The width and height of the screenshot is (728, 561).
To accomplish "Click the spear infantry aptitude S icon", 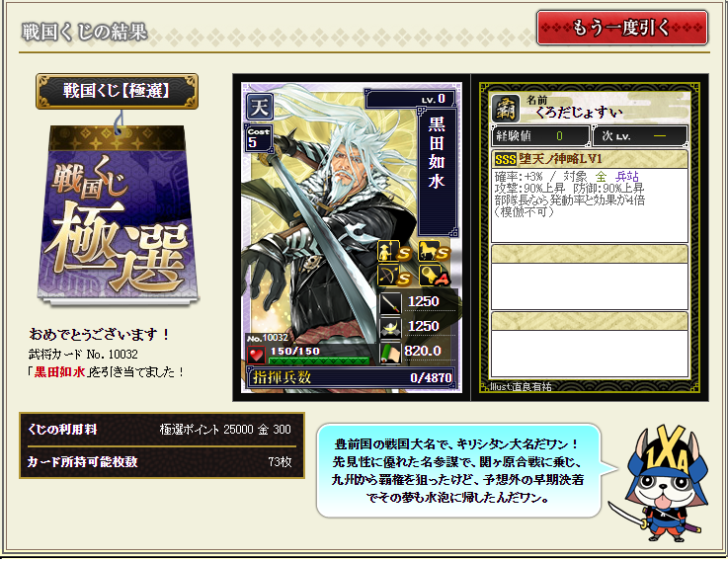I will pos(394,251).
